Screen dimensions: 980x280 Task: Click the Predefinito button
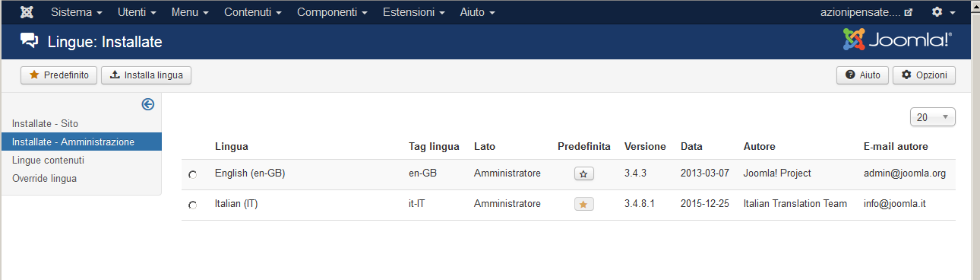59,75
